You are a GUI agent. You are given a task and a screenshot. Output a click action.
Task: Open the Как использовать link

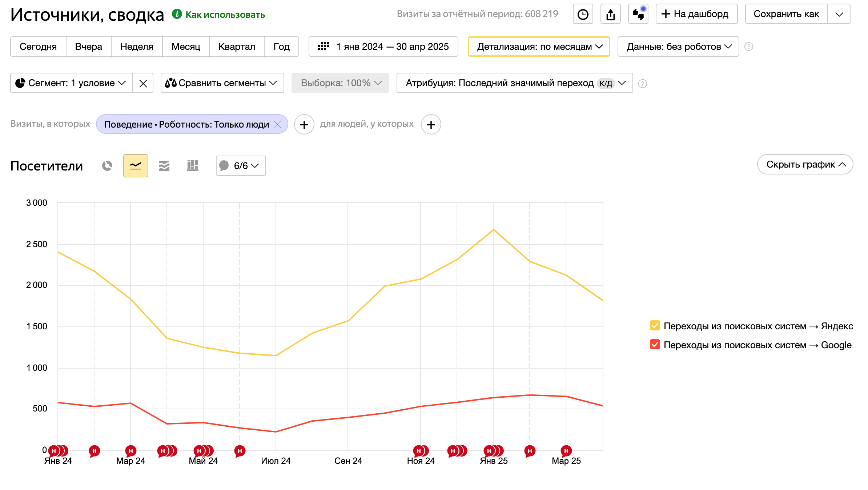[x=225, y=15]
